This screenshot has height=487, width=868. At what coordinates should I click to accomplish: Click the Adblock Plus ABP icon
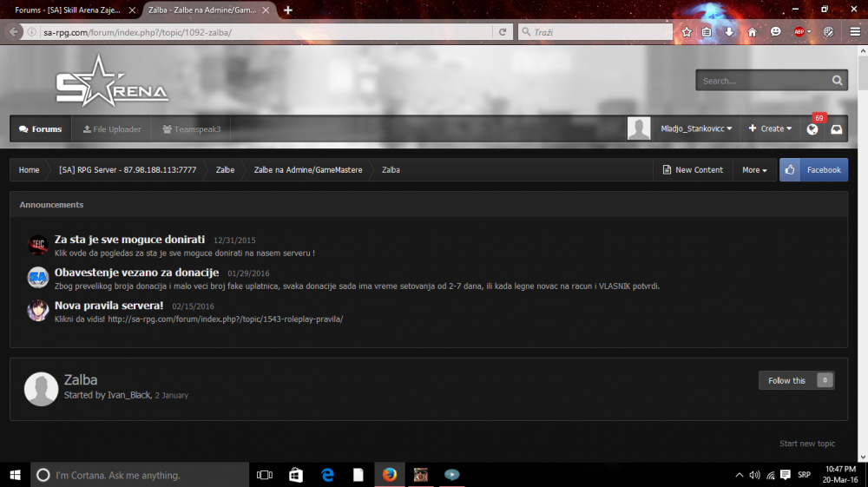[x=799, y=32]
